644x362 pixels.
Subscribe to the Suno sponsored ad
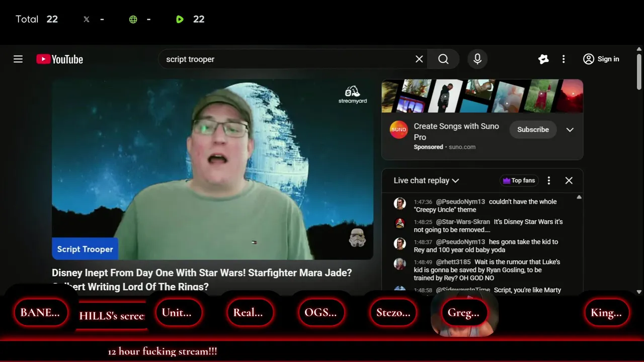533,130
